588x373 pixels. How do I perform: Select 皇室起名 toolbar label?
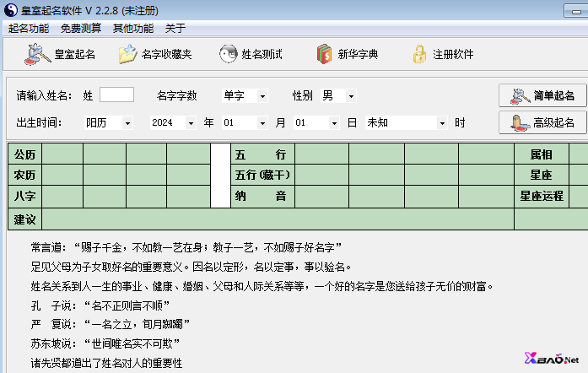tap(75, 54)
